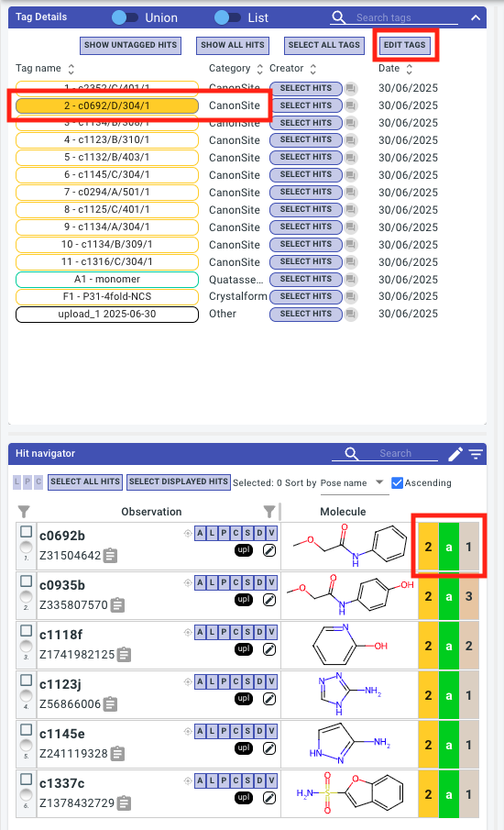This screenshot has height=830, width=504.
Task: Select the A1 - monomer tag
Action: [x=107, y=280]
